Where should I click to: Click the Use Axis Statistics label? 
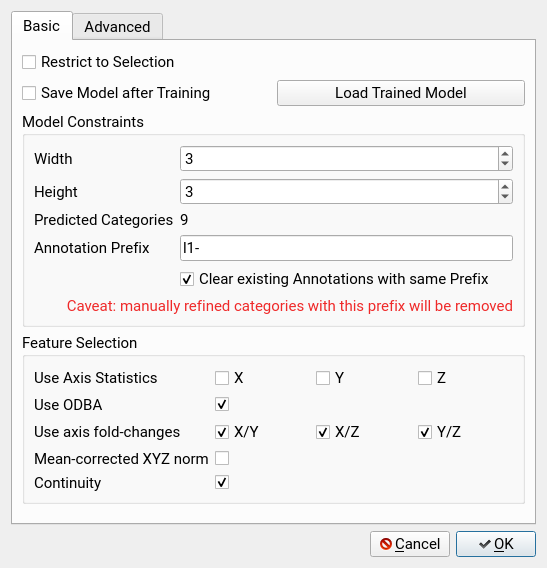pyautogui.click(x=96, y=378)
